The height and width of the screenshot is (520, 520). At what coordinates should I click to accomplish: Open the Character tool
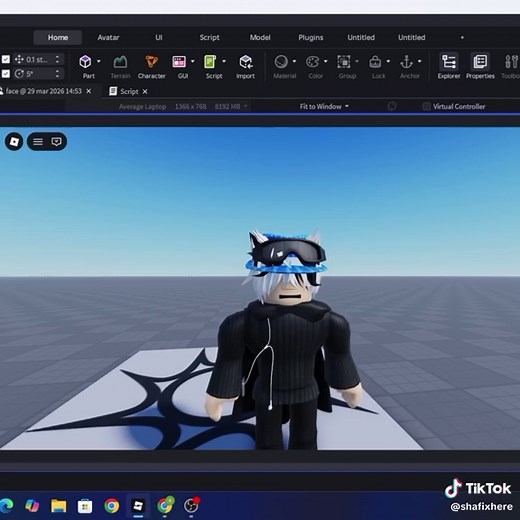[152, 67]
